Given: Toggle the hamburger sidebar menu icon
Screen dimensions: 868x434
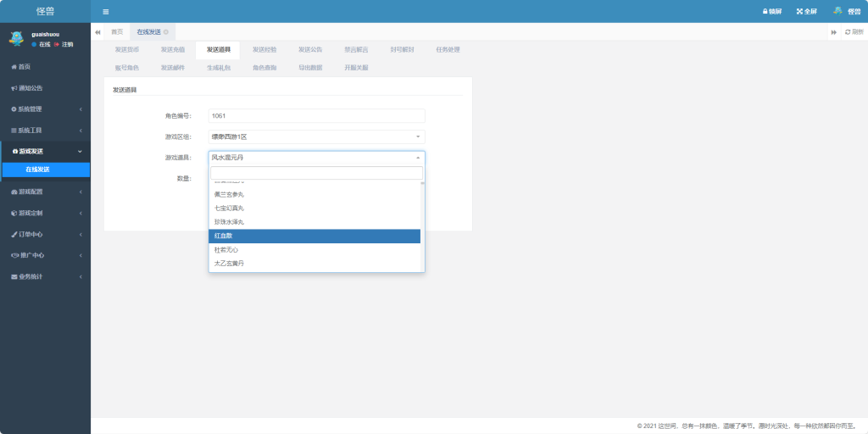Looking at the screenshot, I should point(106,12).
